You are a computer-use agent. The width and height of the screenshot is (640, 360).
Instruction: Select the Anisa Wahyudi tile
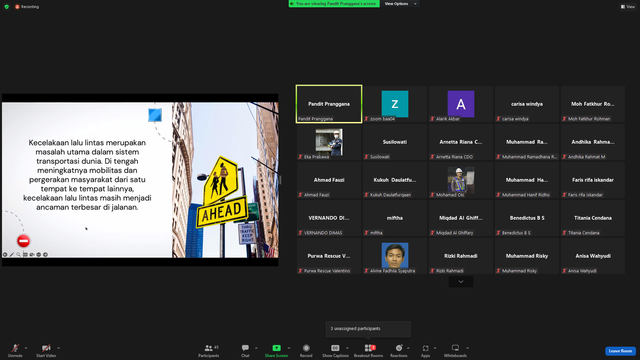tap(593, 256)
